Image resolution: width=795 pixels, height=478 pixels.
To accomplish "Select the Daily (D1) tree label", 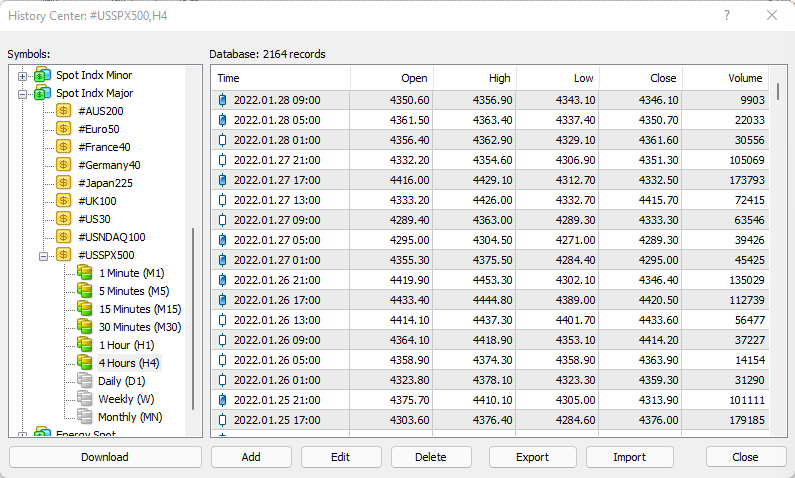I will (x=122, y=381).
